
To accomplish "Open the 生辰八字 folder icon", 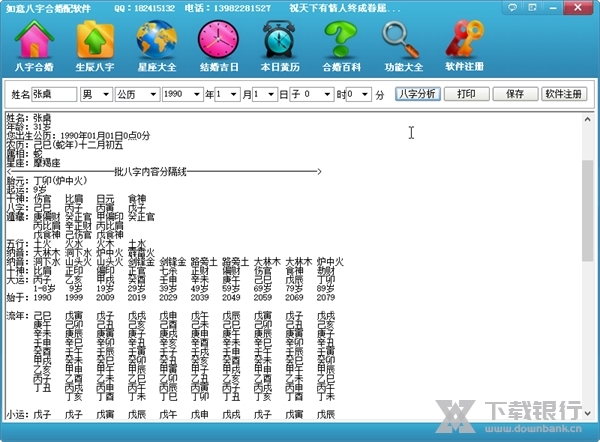I will tap(95, 40).
